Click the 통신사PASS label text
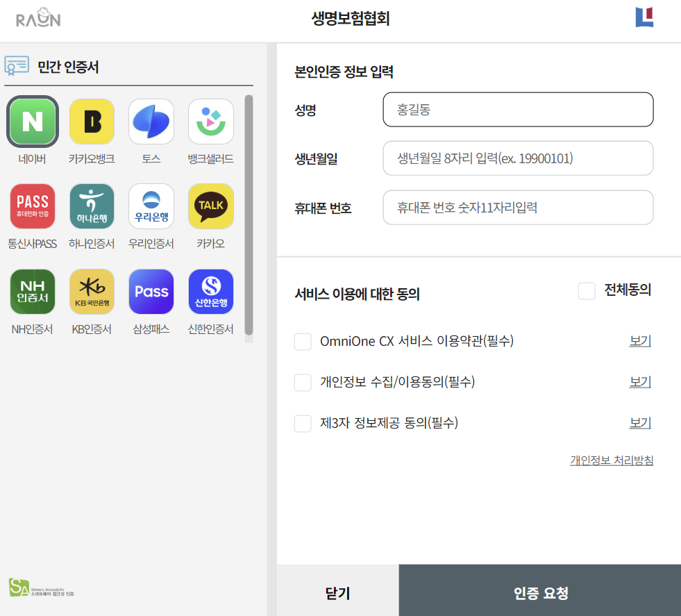The height and width of the screenshot is (616, 681). pyautogui.click(x=32, y=244)
